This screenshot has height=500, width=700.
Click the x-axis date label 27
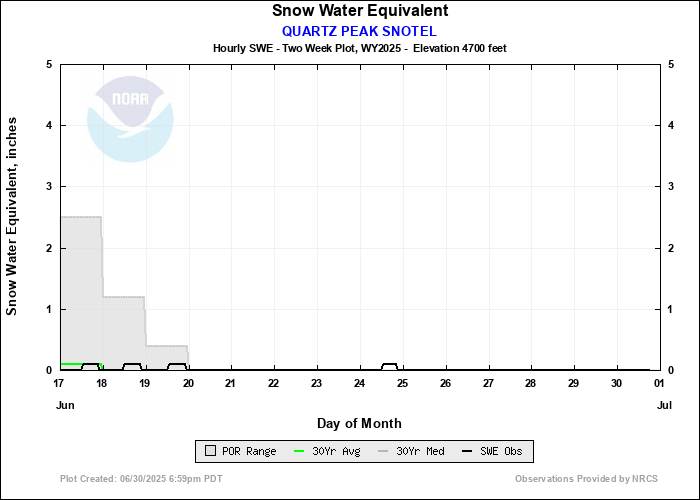point(488,384)
